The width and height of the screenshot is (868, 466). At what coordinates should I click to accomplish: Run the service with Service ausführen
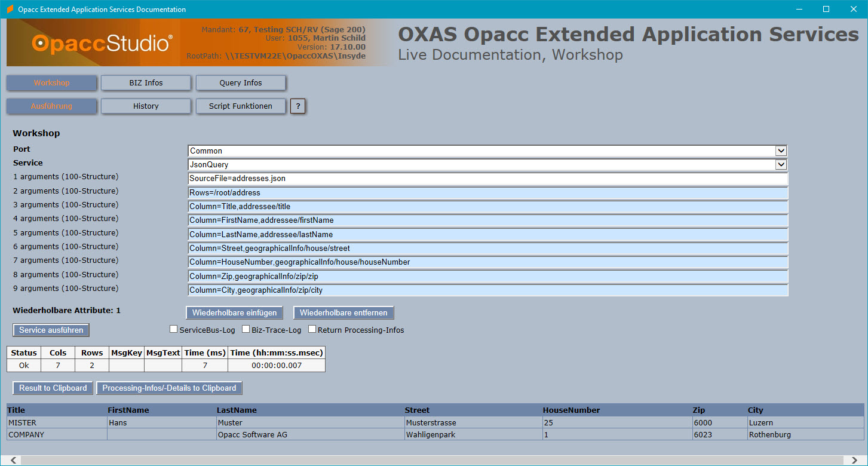tap(51, 330)
